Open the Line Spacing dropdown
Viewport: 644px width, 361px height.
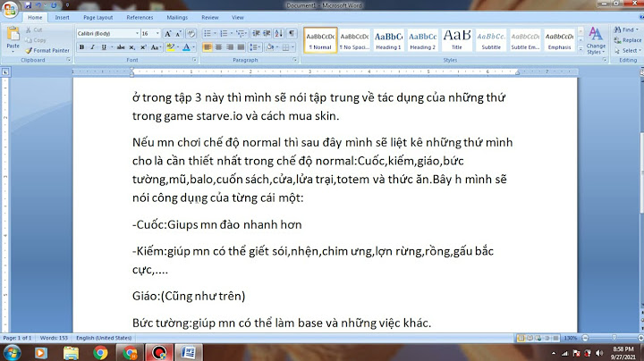[x=255, y=47]
